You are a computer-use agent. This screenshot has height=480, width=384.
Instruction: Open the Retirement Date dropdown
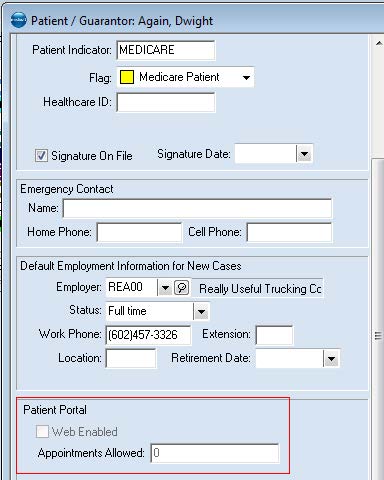pyautogui.click(x=331, y=359)
